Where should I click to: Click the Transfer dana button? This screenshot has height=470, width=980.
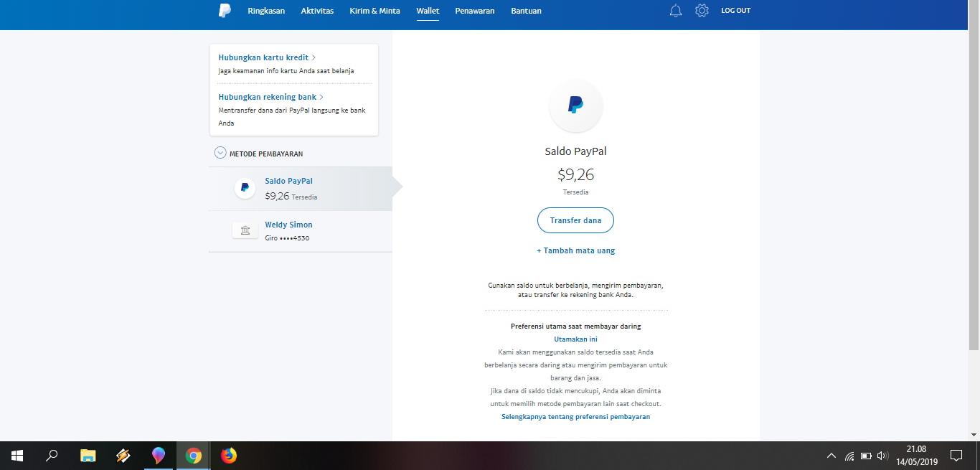click(x=575, y=220)
